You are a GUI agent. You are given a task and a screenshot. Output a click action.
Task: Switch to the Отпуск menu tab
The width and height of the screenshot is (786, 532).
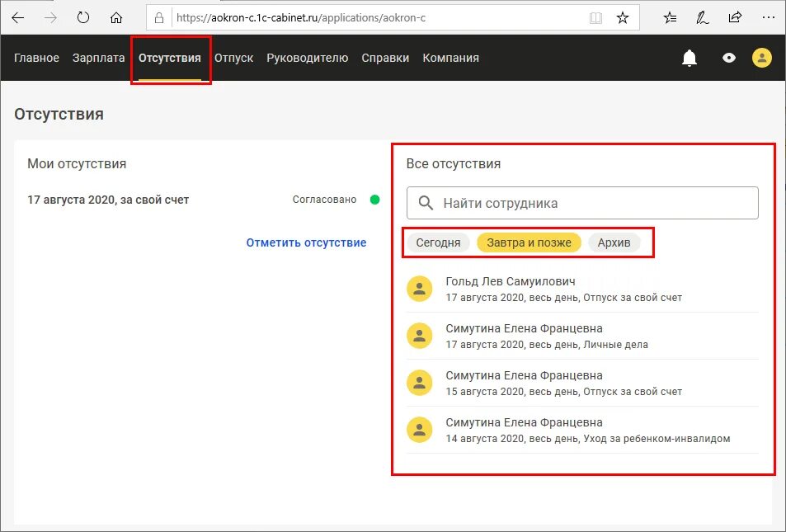[233, 59]
